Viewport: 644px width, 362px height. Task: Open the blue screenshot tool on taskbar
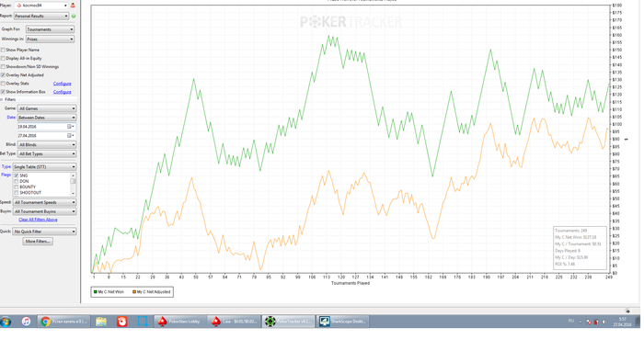point(142,322)
